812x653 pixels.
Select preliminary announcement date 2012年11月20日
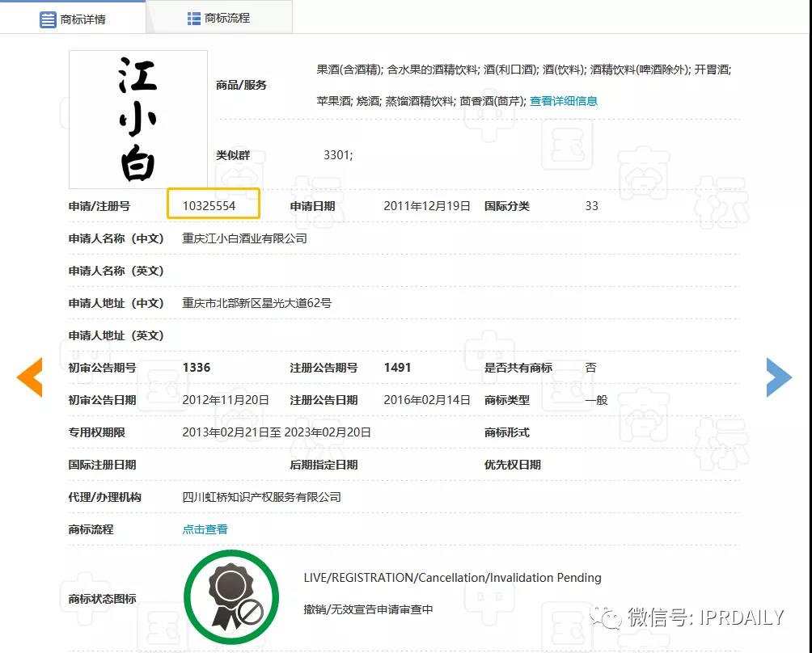(x=226, y=400)
